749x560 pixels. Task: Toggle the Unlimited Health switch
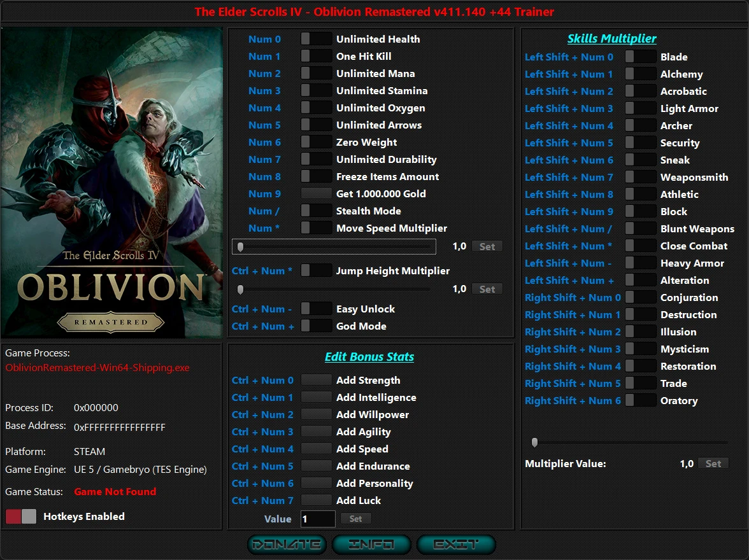[316, 39]
